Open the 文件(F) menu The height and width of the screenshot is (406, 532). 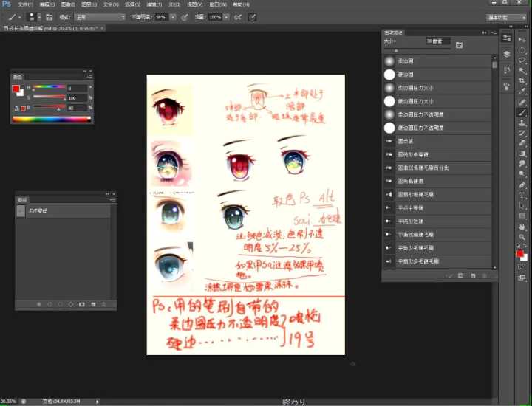point(25,4)
